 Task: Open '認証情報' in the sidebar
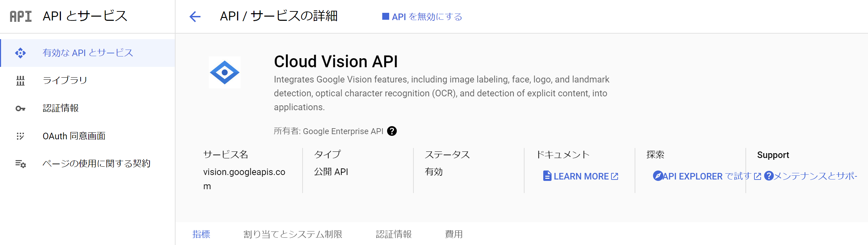[x=88, y=108]
